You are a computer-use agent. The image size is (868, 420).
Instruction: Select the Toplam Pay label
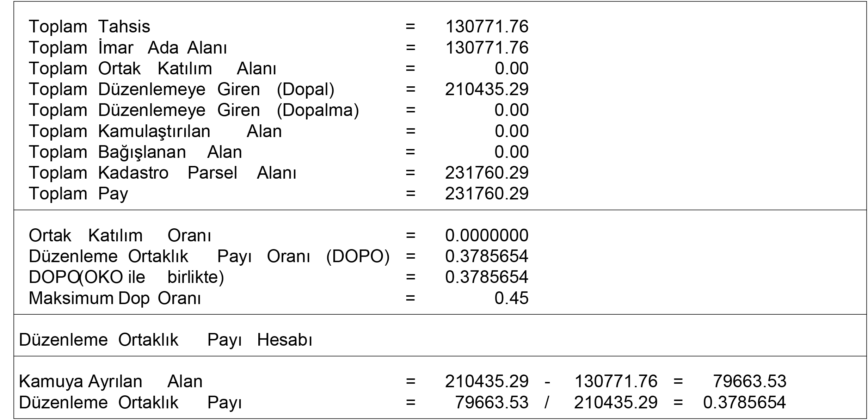click(79, 194)
